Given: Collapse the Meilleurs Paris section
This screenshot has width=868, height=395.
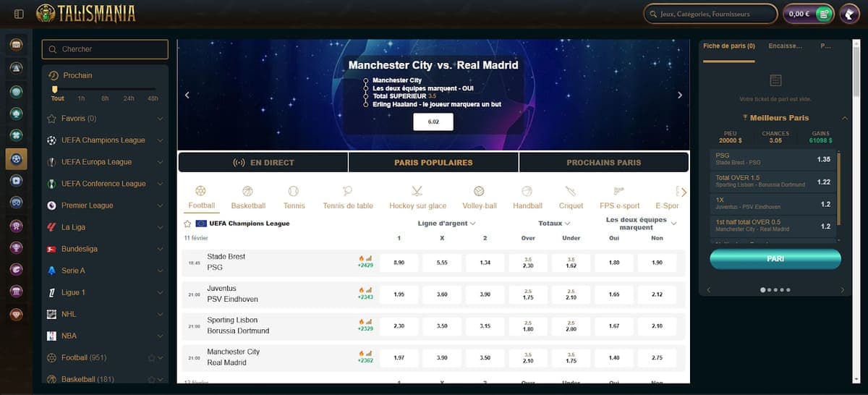Looking at the screenshot, I should (844, 118).
